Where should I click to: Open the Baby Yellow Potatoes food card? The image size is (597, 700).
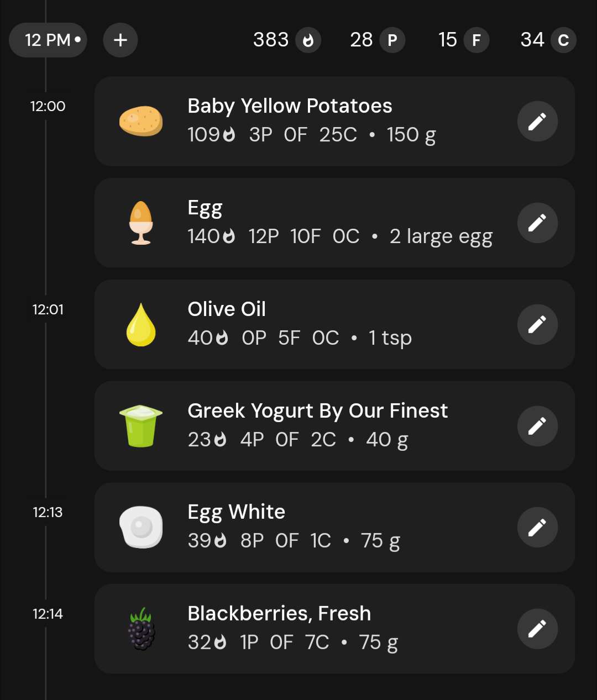[334, 122]
